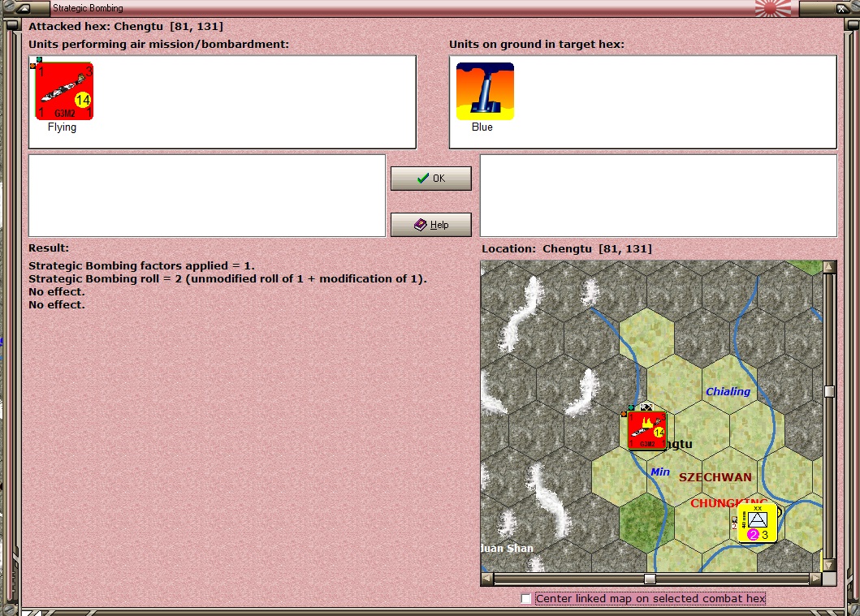This screenshot has height=616, width=860.
Task: Click the yellow infantry division counter near Chungking
Action: pos(758,523)
